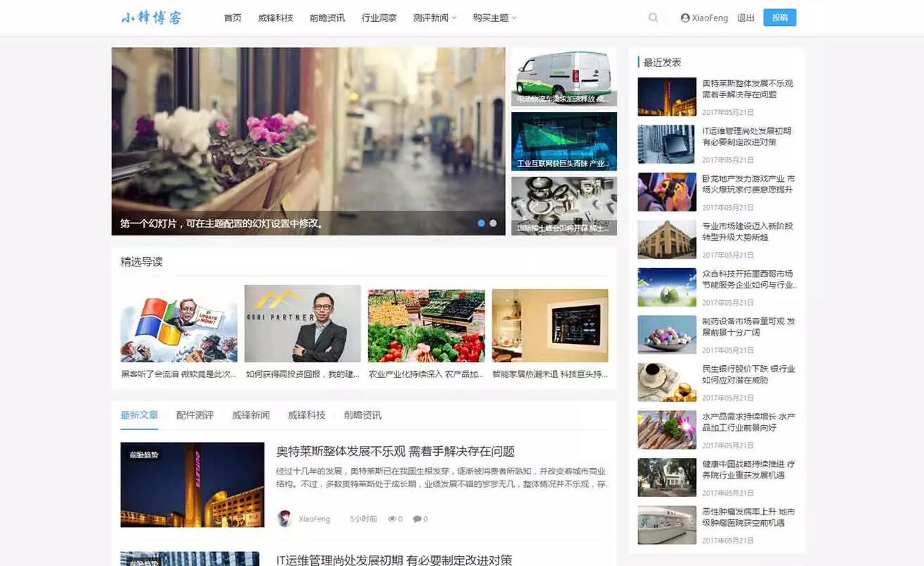The image size is (924, 566).
Task: Open 行业洞察 navigation item
Action: tap(379, 18)
